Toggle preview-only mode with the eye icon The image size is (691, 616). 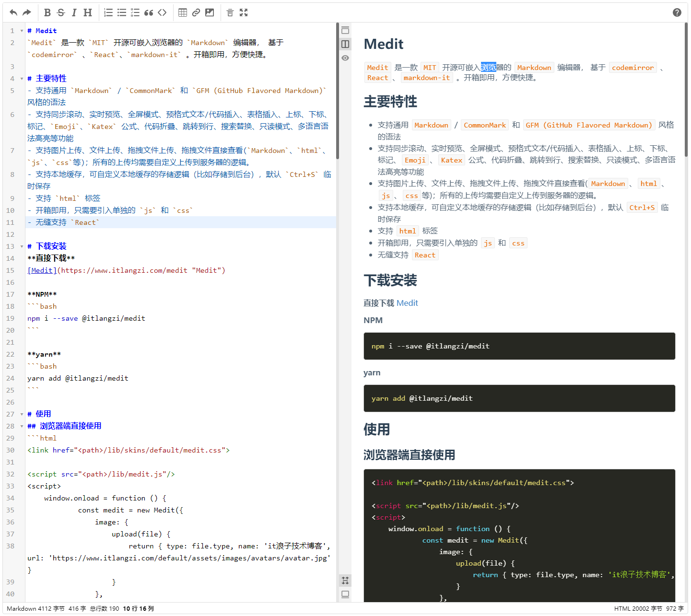(345, 58)
